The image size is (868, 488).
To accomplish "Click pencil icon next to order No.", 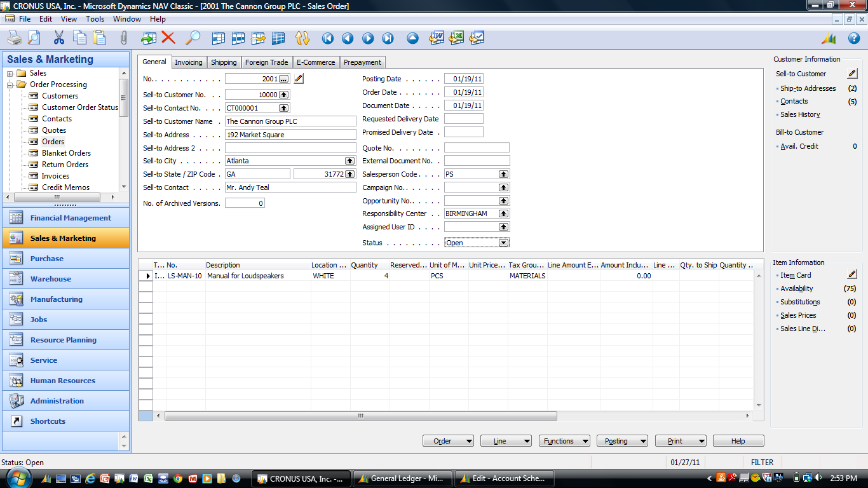I will 299,79.
